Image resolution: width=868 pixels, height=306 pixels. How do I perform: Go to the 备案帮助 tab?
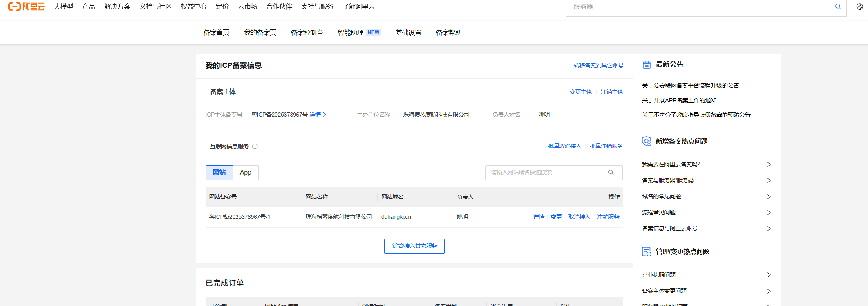tap(449, 33)
